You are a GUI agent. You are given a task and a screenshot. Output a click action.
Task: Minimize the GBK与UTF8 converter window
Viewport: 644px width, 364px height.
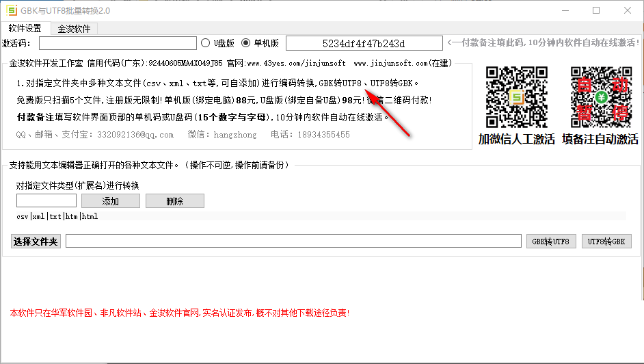[x=565, y=10]
